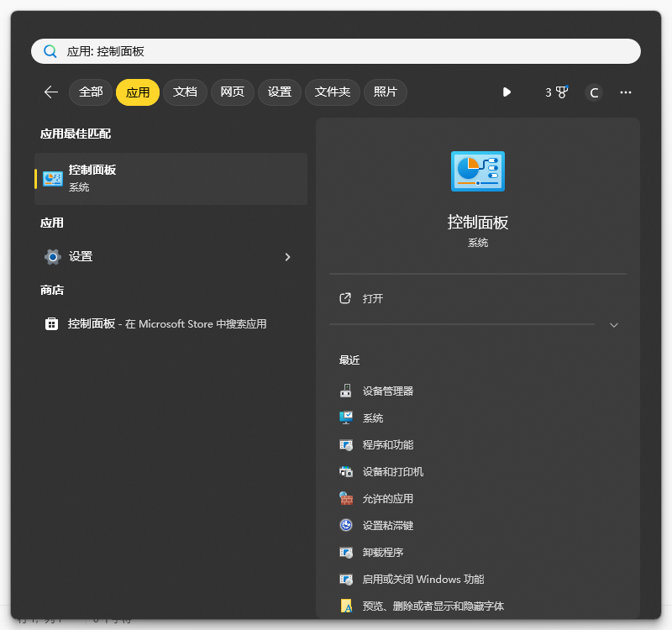Viewport: 672px width, 630px height.
Task: Click the open external icon next to 打开
Action: [345, 298]
